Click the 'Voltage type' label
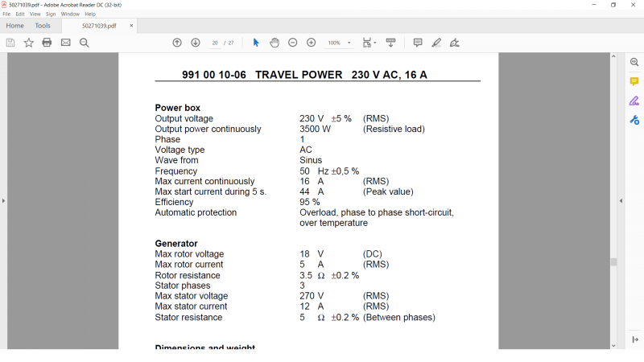Viewport: 644px width, 362px height. coord(180,150)
